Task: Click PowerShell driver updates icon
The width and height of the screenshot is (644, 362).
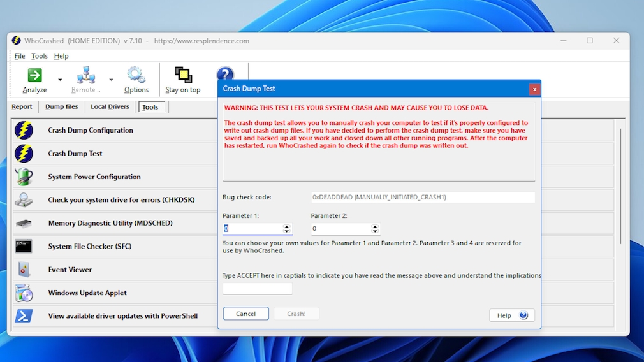Action: [x=24, y=316]
